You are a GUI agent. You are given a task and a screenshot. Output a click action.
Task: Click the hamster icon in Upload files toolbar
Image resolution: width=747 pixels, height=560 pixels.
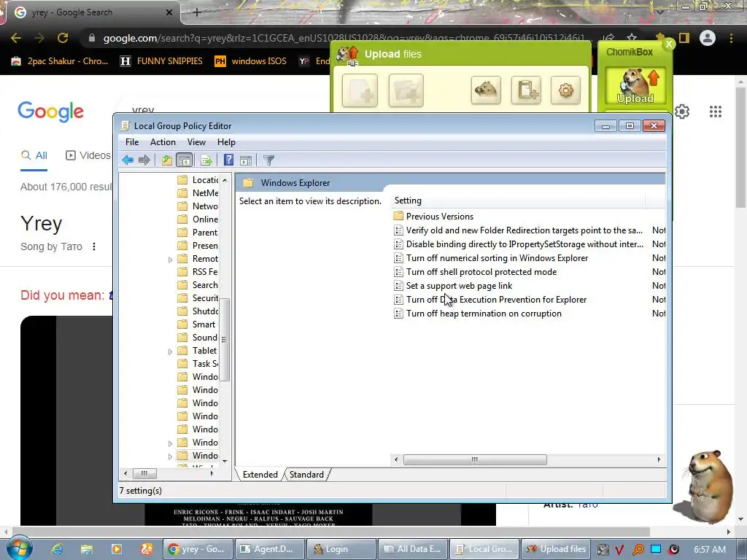coord(486,90)
